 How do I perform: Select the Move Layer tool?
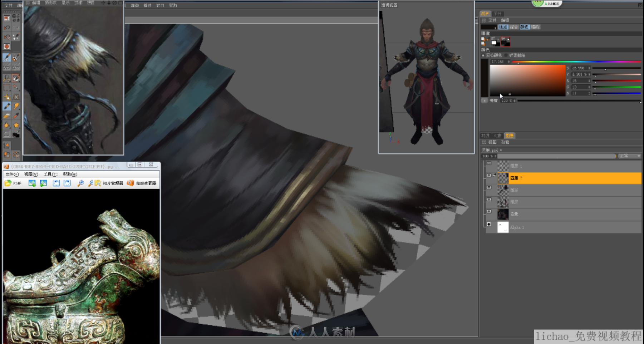(x=7, y=97)
